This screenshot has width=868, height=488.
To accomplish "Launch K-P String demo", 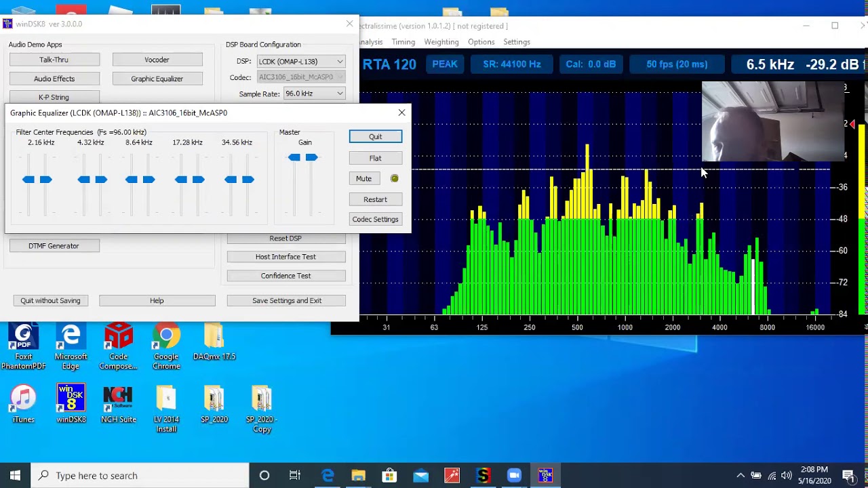I will point(54,97).
